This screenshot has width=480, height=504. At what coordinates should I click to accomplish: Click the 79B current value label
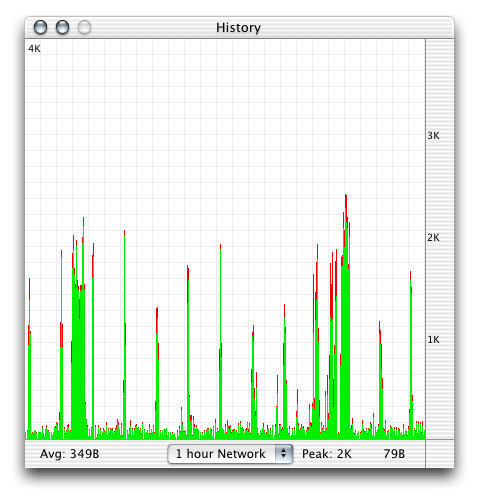tap(394, 454)
